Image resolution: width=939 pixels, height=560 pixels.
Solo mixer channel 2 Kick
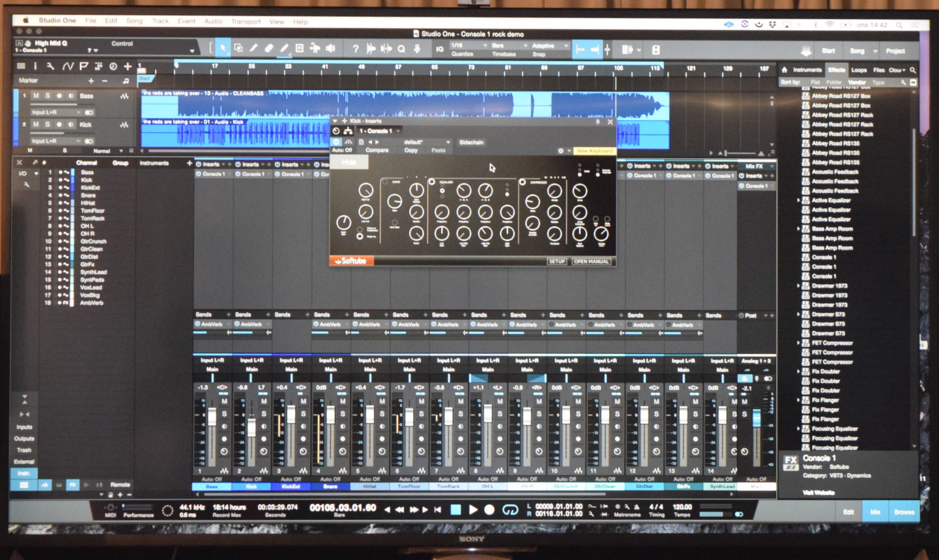click(264, 414)
